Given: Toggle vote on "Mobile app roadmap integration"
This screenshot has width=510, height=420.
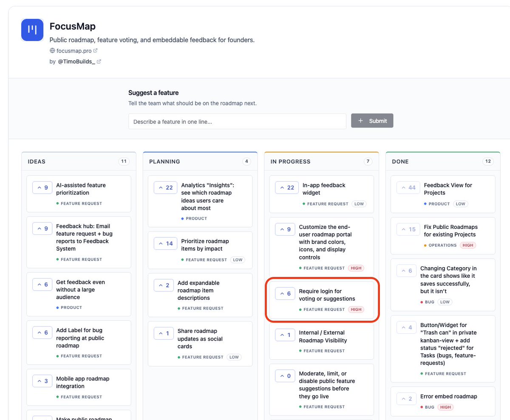Looking at the screenshot, I should (x=42, y=381).
